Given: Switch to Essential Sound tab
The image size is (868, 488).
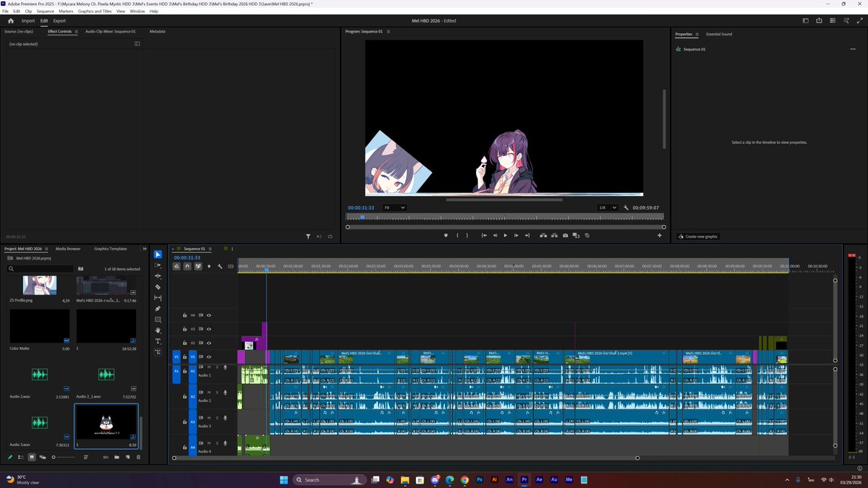Looking at the screenshot, I should pos(719,34).
